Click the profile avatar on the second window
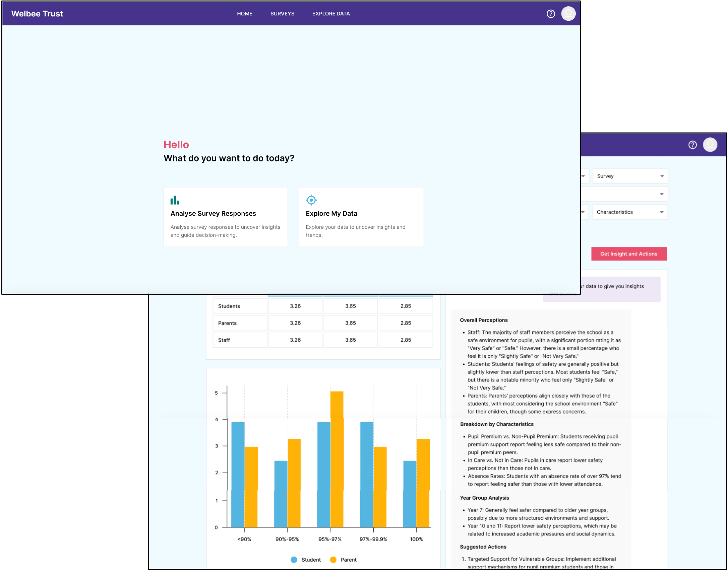 click(710, 145)
